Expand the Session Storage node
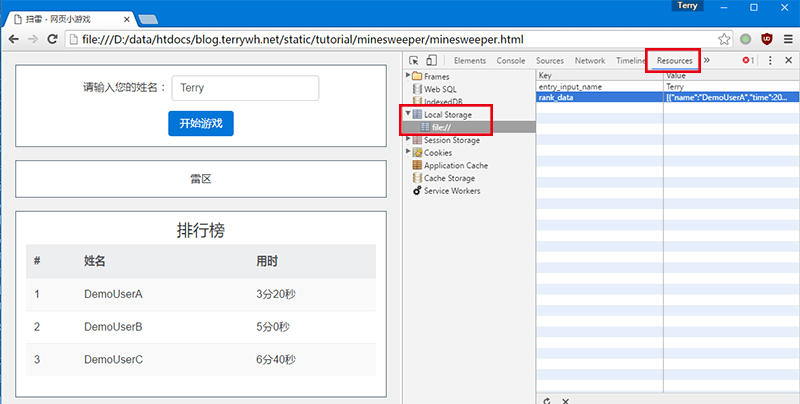Screen dimensions: 800x404 (408, 139)
